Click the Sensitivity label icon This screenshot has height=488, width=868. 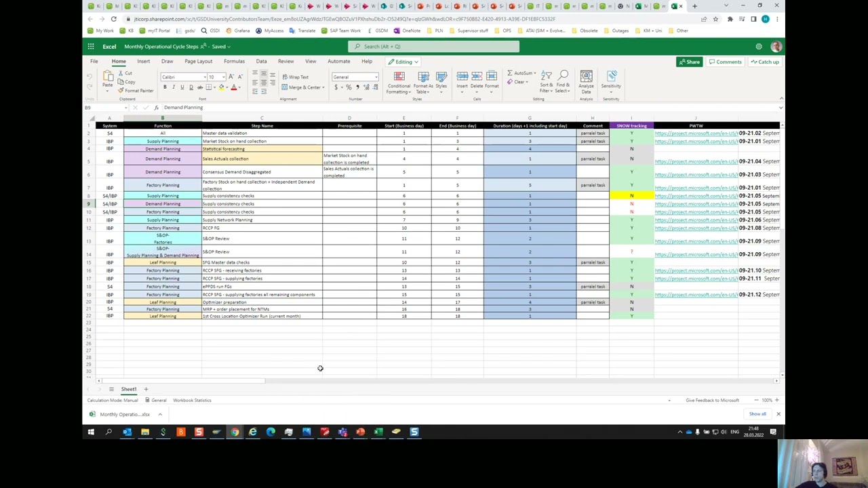611,75
